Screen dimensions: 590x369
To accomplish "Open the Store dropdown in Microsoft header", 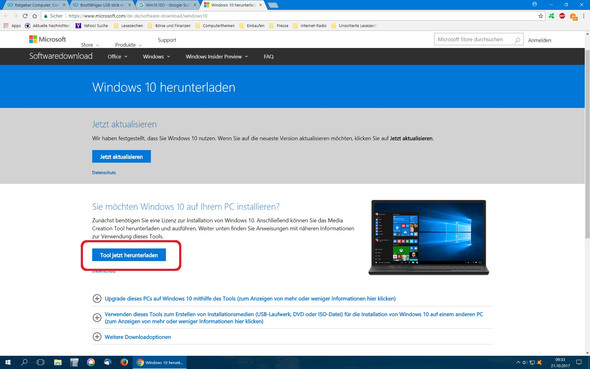I will pyautogui.click(x=90, y=45).
